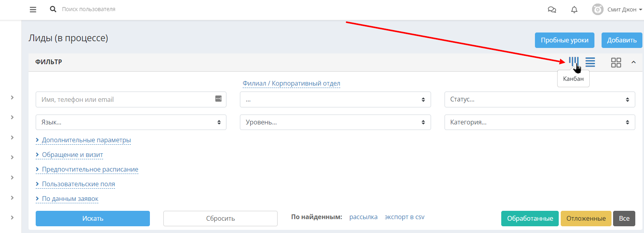Screen dimensions: 644x233
Task: Open the Статус dropdown
Action: coord(540,99)
